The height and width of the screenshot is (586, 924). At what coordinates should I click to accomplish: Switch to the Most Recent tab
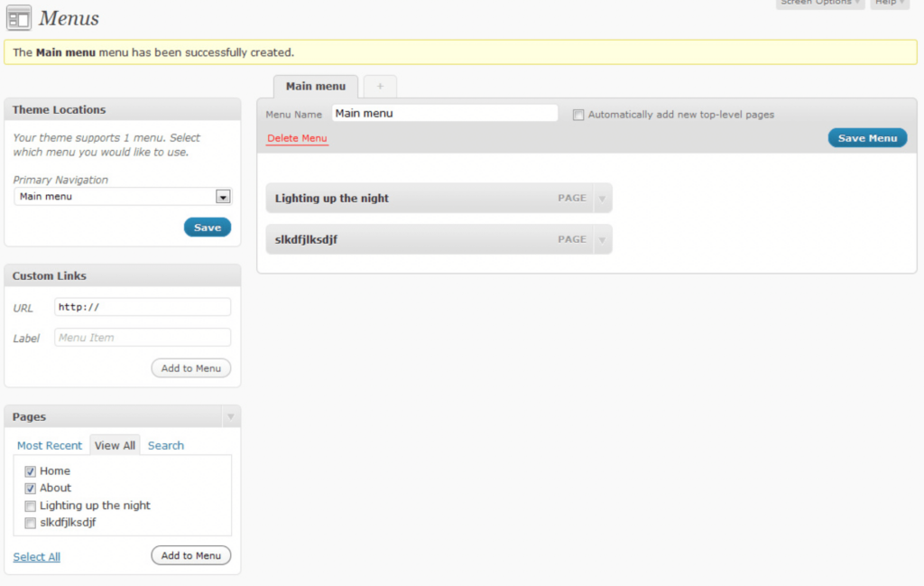[x=50, y=445]
